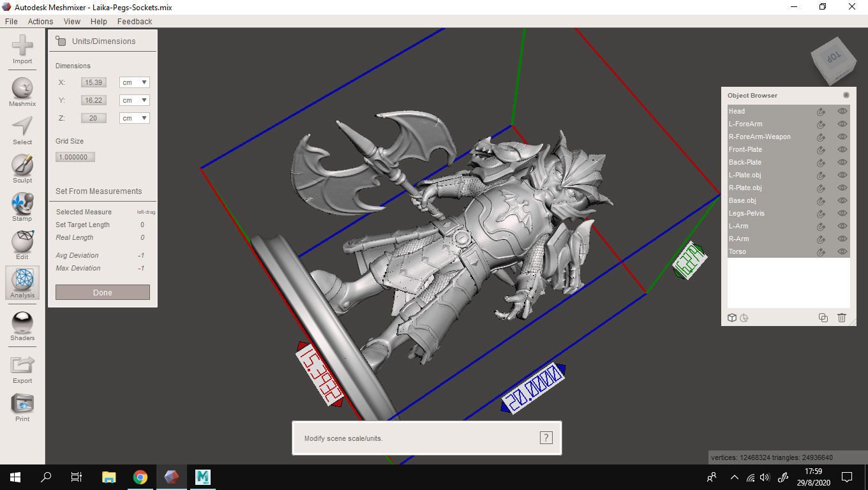Image resolution: width=868 pixels, height=490 pixels.
Task: Click the edit icon for the Front-Plate row
Action: coord(821,149)
